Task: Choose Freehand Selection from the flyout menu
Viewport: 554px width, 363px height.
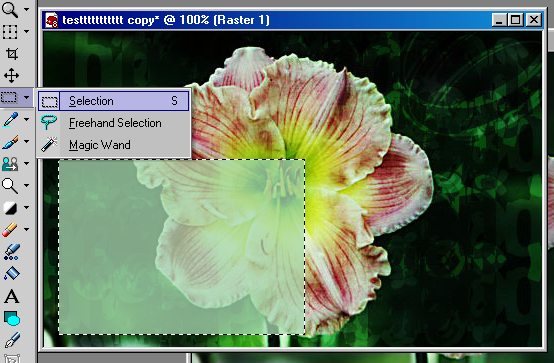Action: point(113,123)
